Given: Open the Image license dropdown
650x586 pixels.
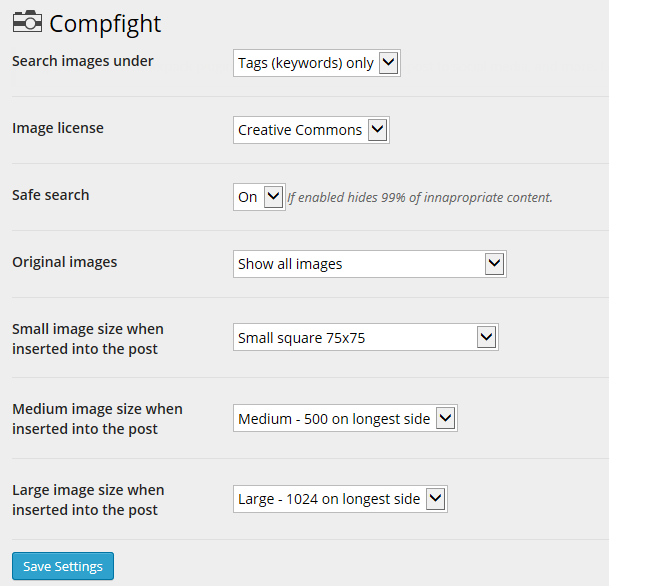Looking at the screenshot, I should pos(311,130).
